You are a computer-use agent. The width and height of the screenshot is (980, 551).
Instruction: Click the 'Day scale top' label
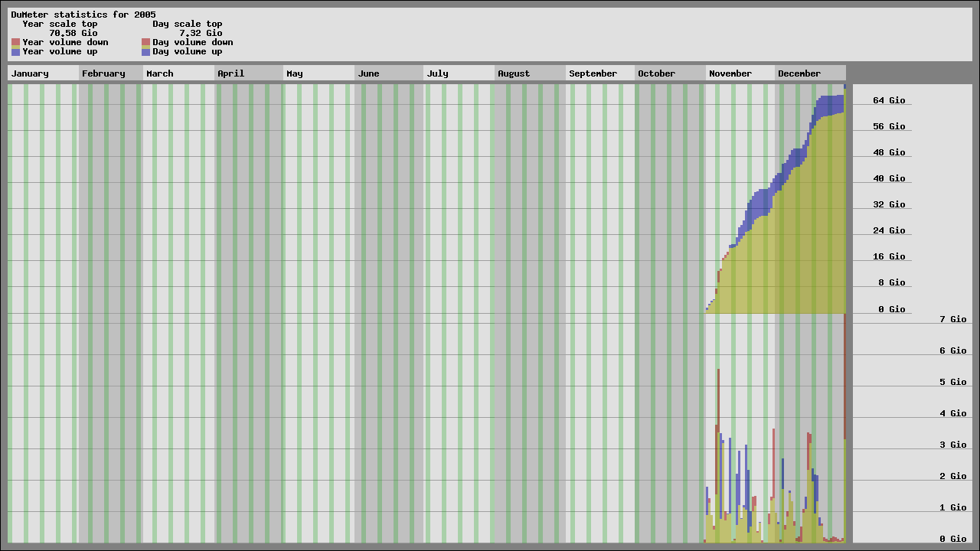pos(188,24)
